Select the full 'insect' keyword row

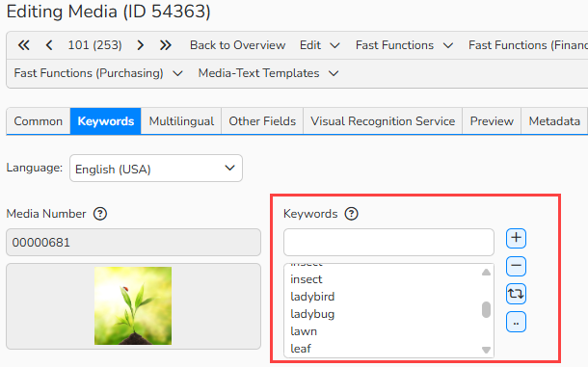(x=383, y=279)
